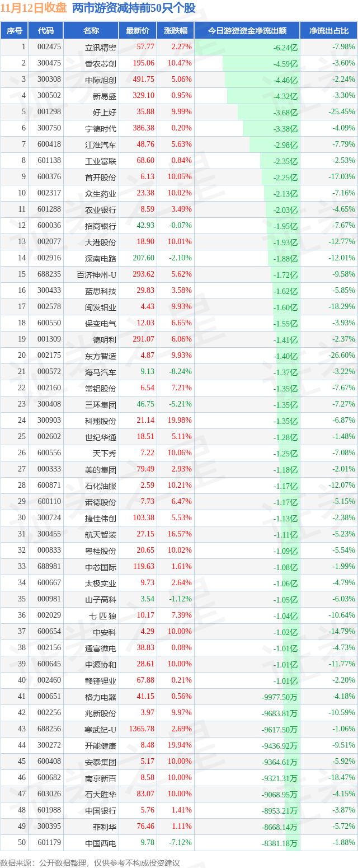Select stock name 山子高科

[101, 599]
